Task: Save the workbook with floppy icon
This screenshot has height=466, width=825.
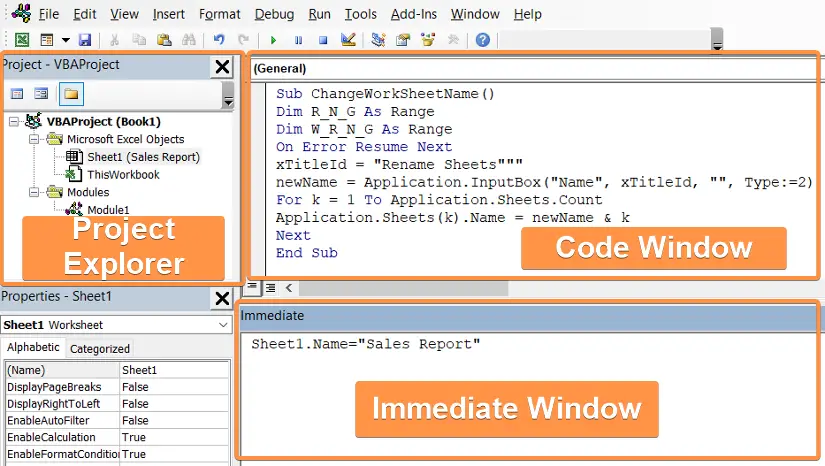Action: point(85,40)
